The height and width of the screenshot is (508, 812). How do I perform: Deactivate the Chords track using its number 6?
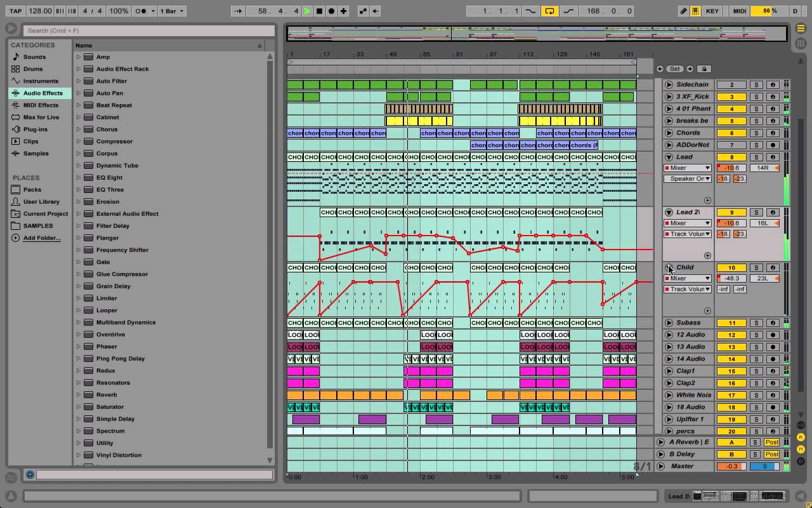pyautogui.click(x=731, y=133)
